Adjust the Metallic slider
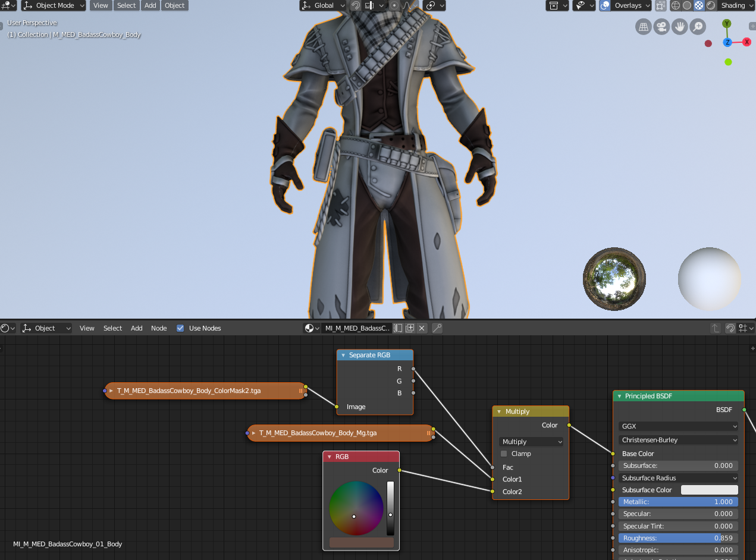The height and width of the screenshot is (560, 756). point(679,502)
